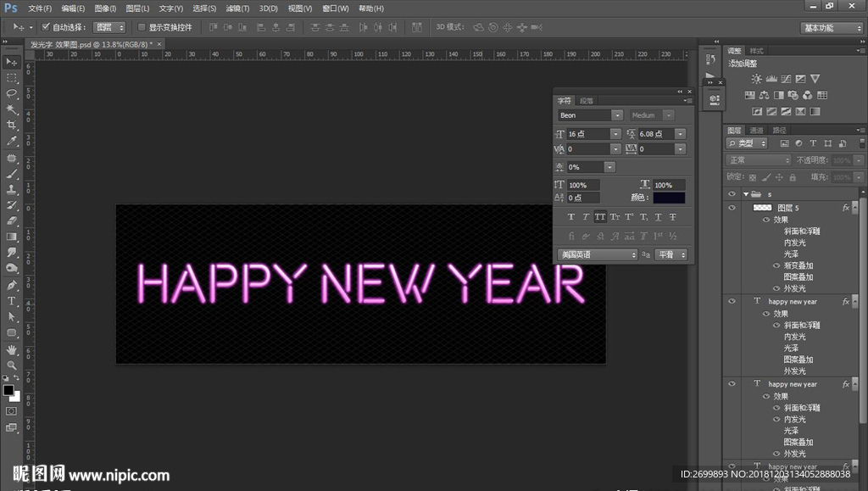Click vertical scale 100% input field
This screenshot has width=868, height=491.
click(x=583, y=185)
